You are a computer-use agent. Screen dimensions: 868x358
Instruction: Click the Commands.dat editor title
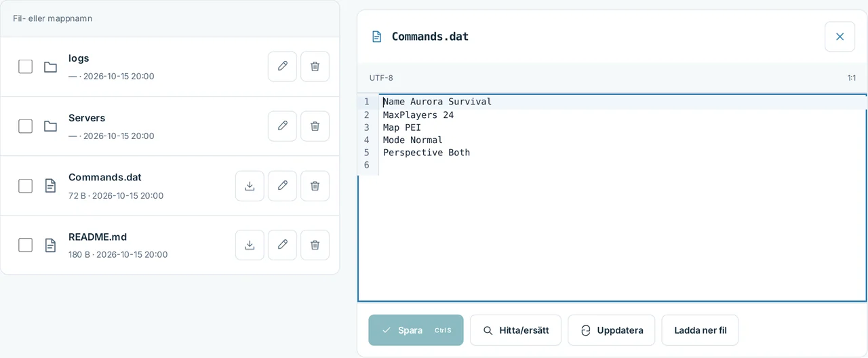click(430, 37)
